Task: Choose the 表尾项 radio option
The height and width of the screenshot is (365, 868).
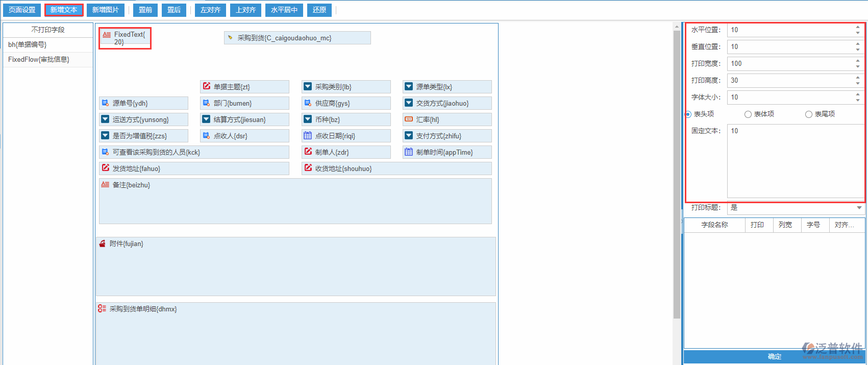Action: tap(809, 114)
